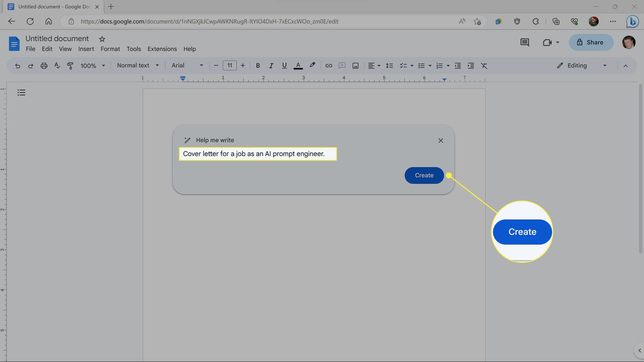
Task: Open the Arial font dropdown
Action: 187,66
